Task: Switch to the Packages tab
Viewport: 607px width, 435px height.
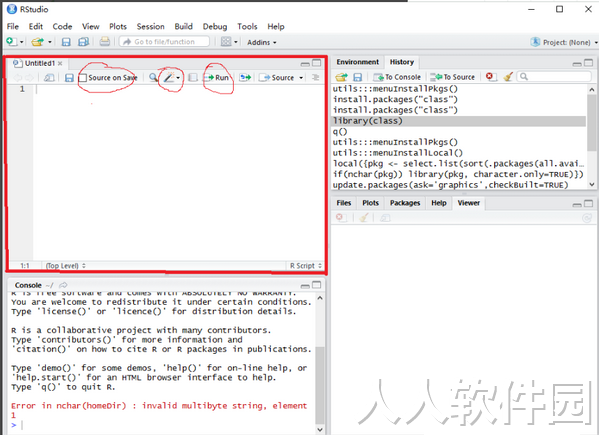Action: coord(405,203)
